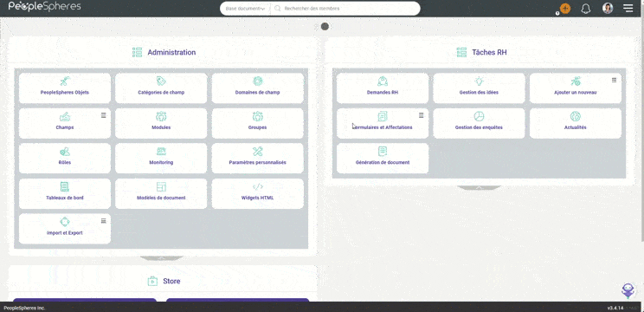Open the Actualités tile
Viewport: 644px width, 312px height.
[x=576, y=123]
